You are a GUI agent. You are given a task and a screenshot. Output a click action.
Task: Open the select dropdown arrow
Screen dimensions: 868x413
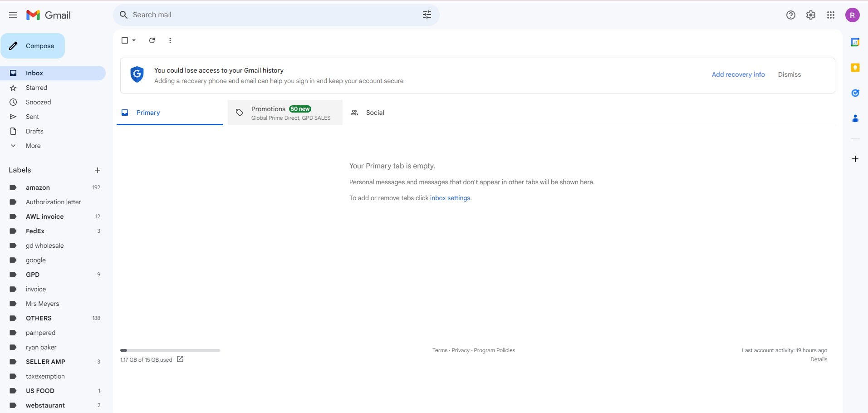coord(134,40)
